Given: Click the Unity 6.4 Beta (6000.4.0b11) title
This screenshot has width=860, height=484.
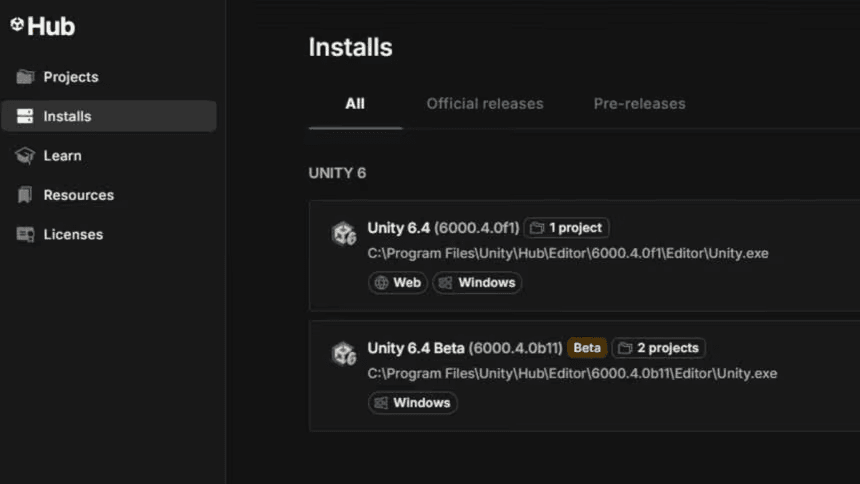Looking at the screenshot, I should point(465,348).
